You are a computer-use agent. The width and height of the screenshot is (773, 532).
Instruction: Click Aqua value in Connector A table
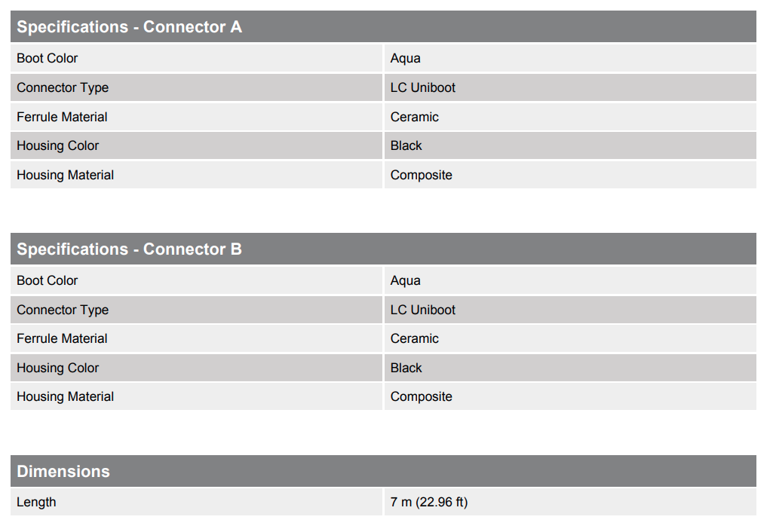(406, 59)
